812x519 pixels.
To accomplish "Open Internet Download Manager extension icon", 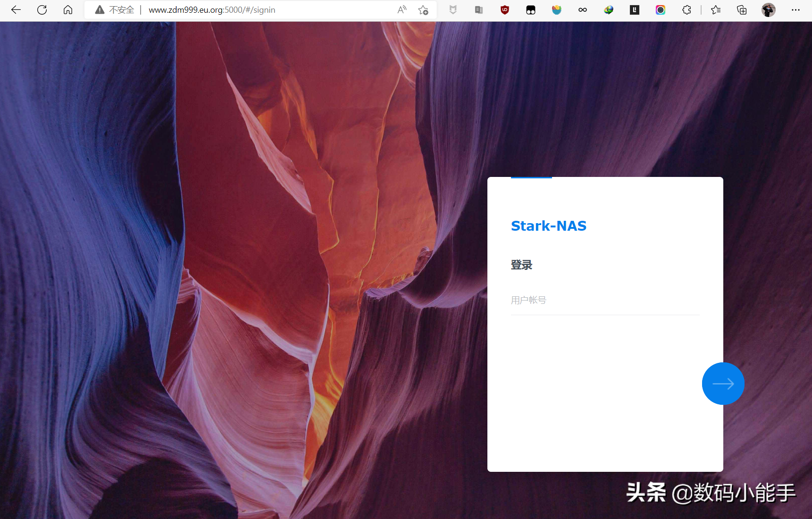I will [609, 10].
